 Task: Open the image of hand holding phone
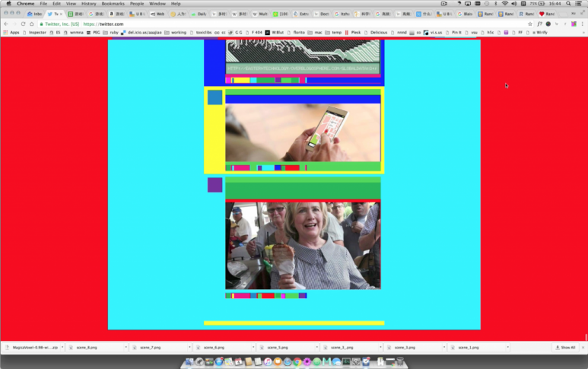click(x=303, y=132)
